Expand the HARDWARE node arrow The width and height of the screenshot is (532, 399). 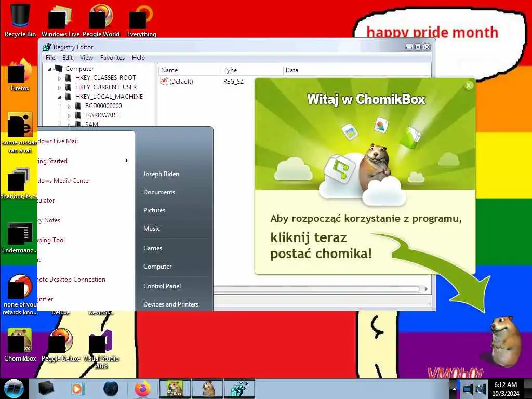pyautogui.click(x=69, y=116)
